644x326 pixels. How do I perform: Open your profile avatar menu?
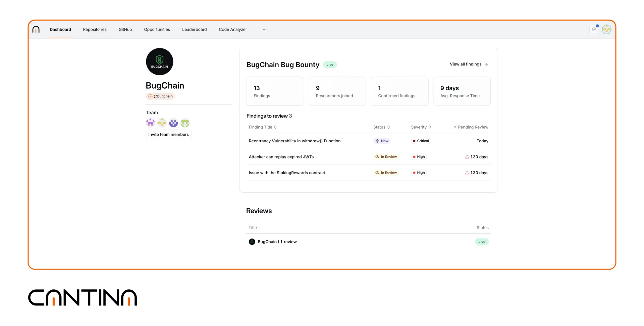point(606,29)
